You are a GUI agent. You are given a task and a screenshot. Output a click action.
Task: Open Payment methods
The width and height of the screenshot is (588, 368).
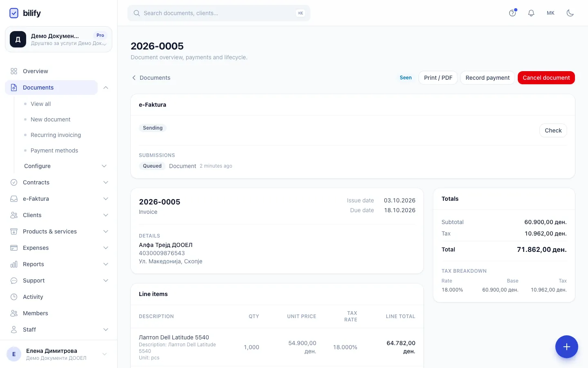coord(54,150)
